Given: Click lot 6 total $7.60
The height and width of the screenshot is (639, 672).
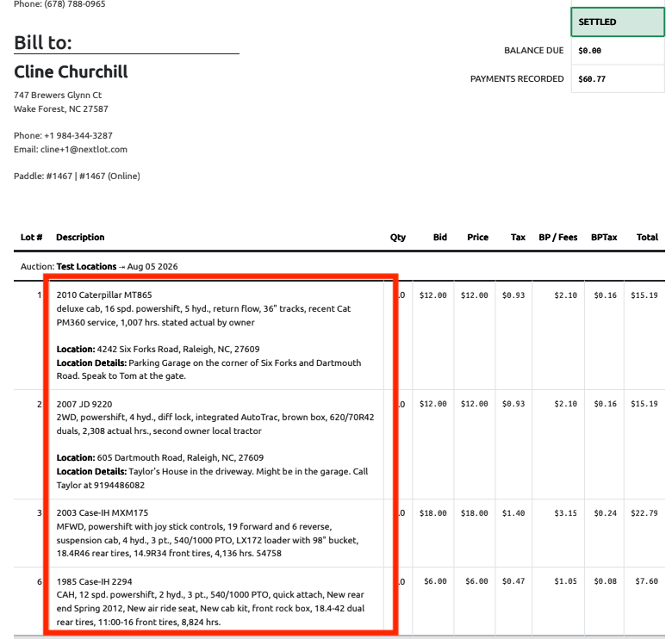Looking at the screenshot, I should click(647, 581).
